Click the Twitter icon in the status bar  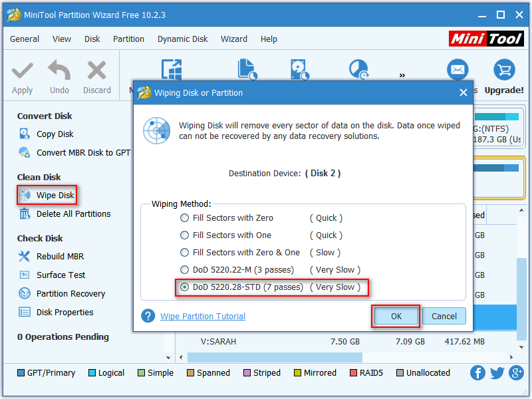coord(497,373)
